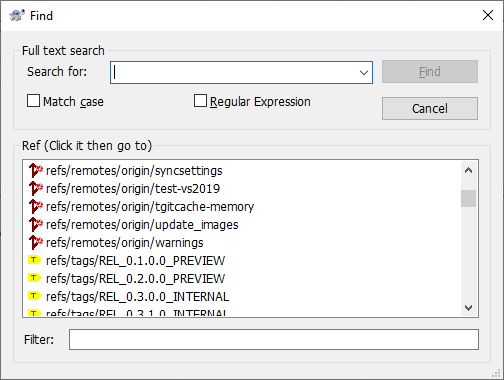Select refs/remotes/origin/update_images
This screenshot has width=504, height=380.
[x=142, y=225]
